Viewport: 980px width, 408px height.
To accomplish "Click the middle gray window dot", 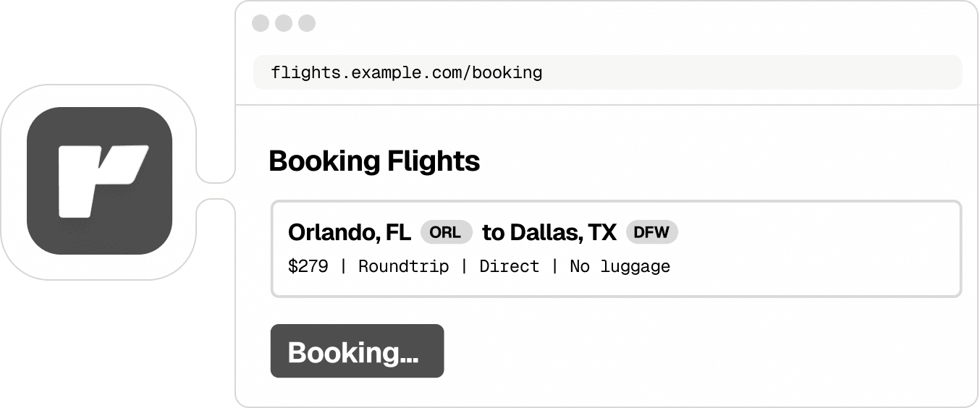I will point(284,23).
